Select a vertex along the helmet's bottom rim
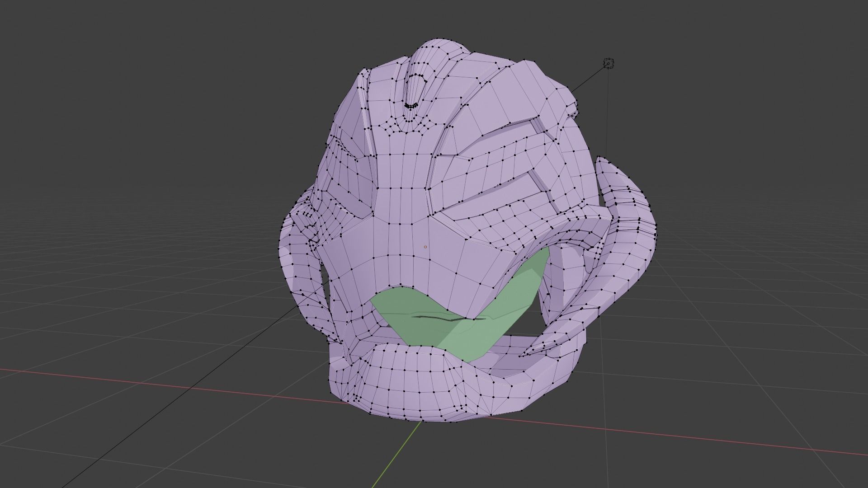The width and height of the screenshot is (868, 488). [x=407, y=420]
